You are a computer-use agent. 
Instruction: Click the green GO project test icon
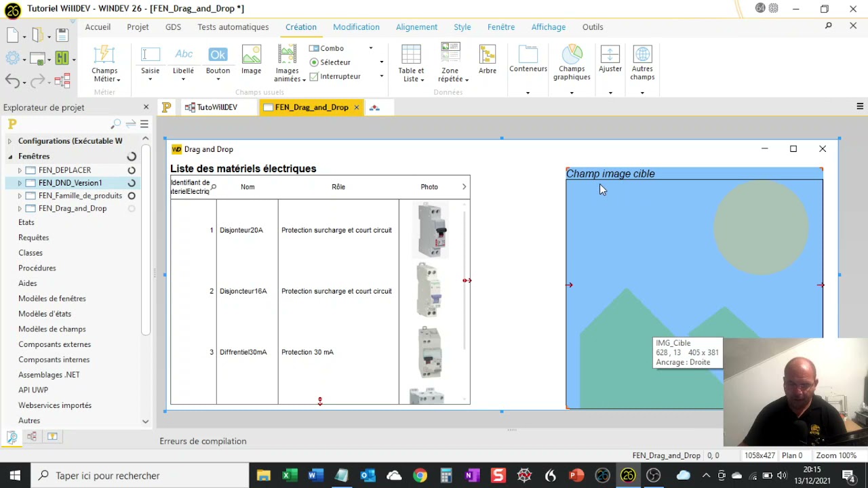[62, 58]
